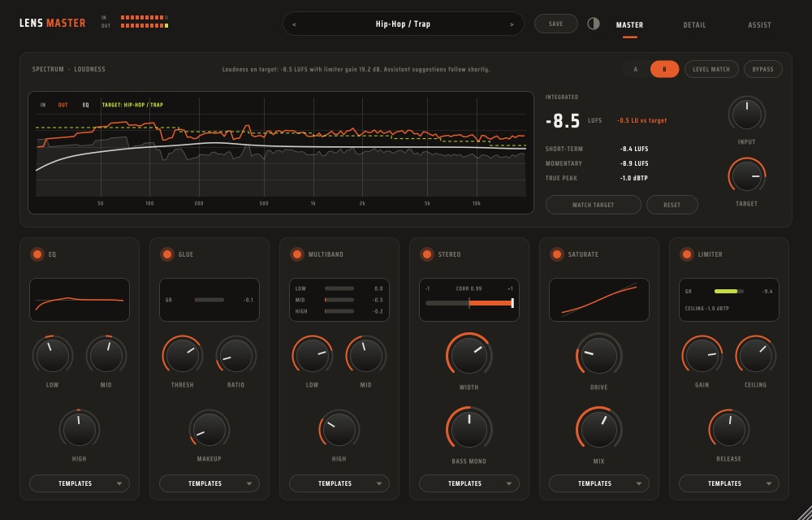Open the Limiter Templates dropdown

tap(729, 483)
